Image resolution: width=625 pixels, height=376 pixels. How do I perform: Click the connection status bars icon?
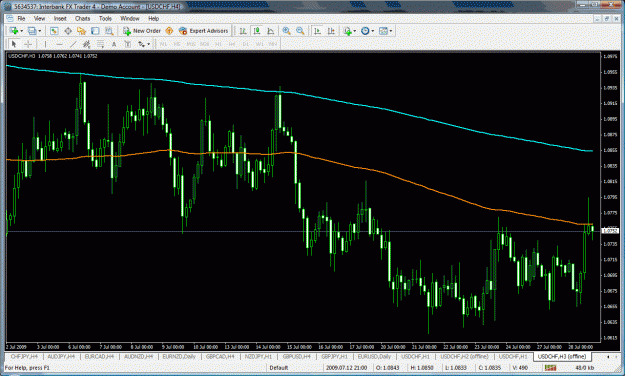550,368
